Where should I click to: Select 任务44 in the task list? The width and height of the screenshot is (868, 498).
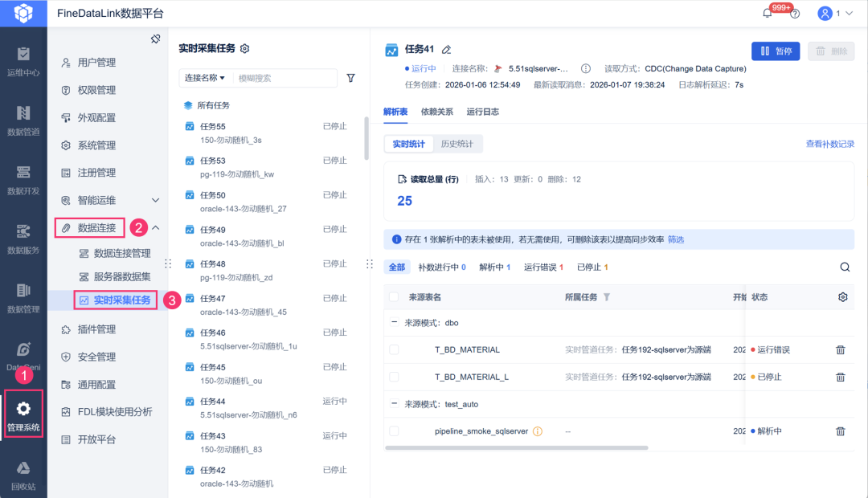coord(266,408)
